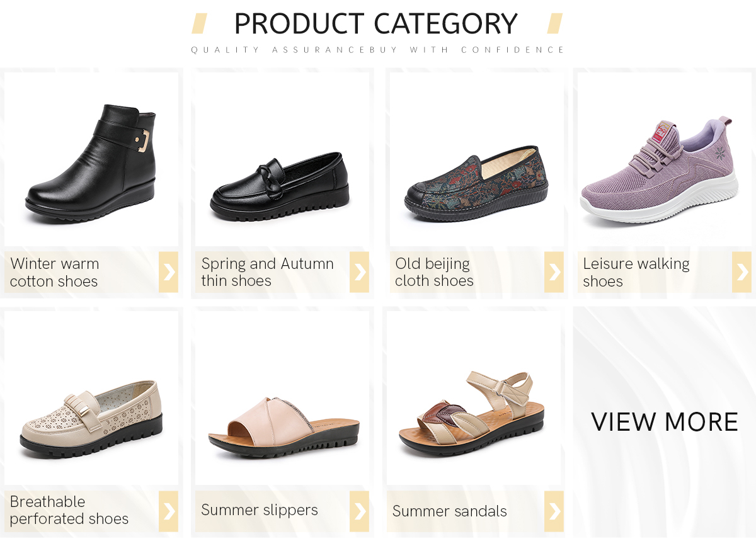Click the PRODUCT CATEGORY heading
Image resolution: width=756 pixels, height=546 pixels.
pos(376,24)
